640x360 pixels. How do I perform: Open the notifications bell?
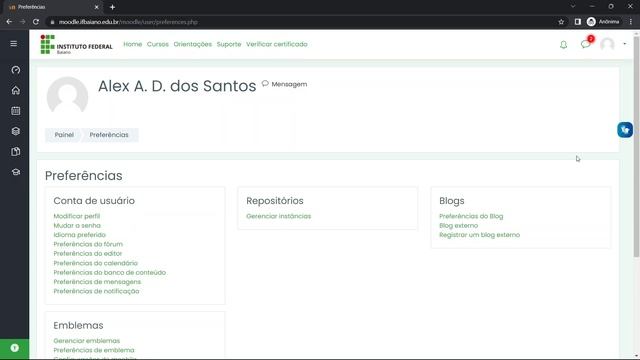[x=563, y=44]
